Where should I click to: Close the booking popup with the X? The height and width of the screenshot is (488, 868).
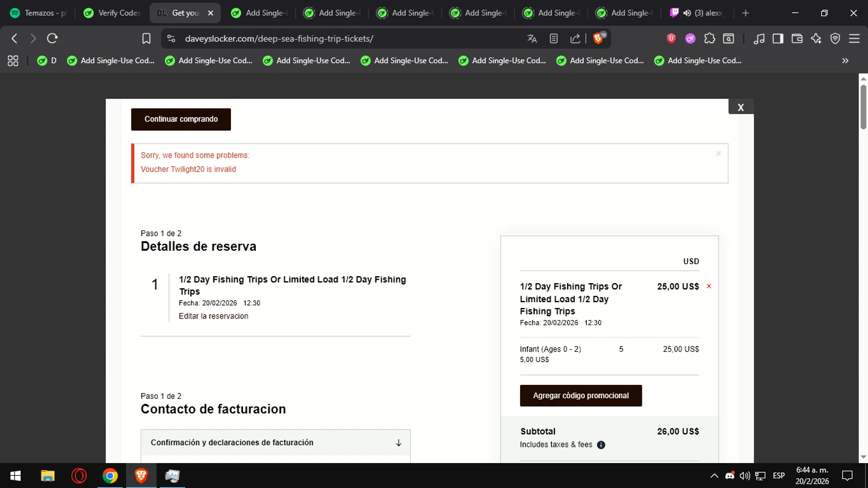[741, 107]
